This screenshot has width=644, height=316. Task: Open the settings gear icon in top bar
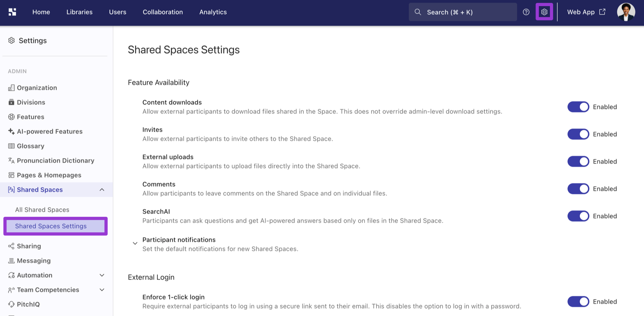point(544,12)
